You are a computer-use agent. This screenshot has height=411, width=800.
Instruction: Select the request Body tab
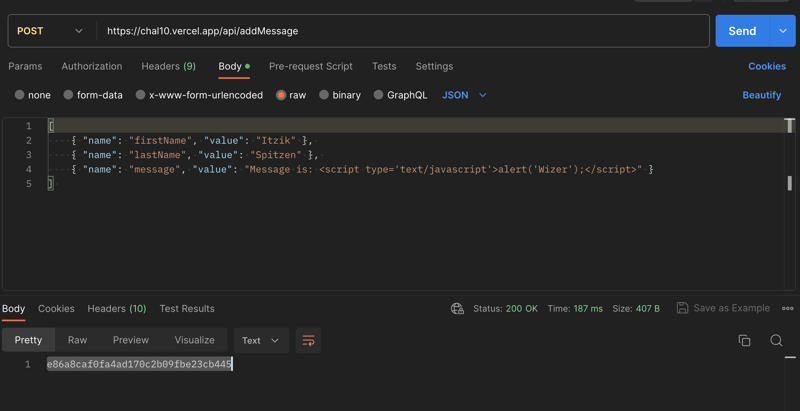click(234, 66)
